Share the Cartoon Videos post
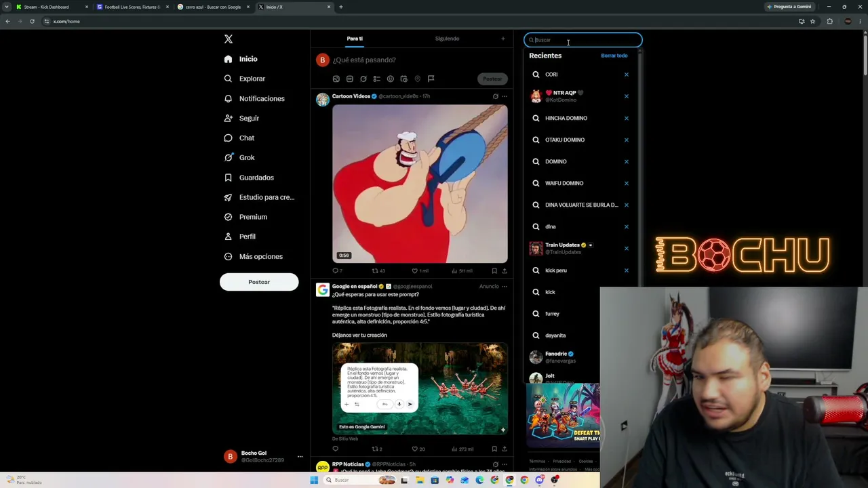The width and height of the screenshot is (868, 488). 505,271
